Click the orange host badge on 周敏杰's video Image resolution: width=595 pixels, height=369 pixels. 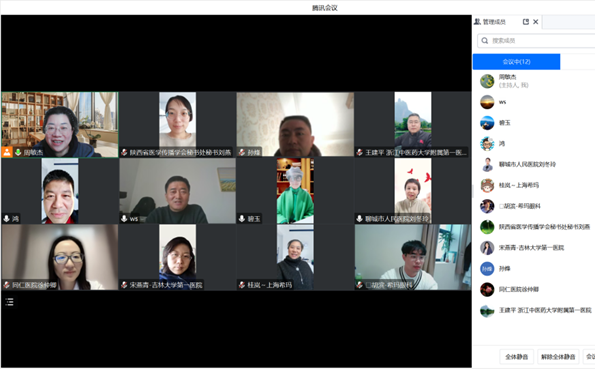(x=7, y=152)
